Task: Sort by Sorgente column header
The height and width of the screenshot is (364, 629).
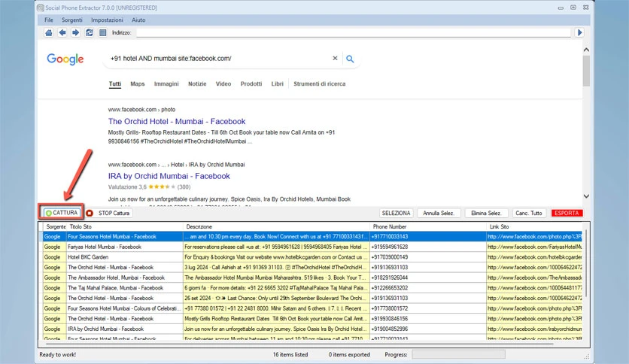Action: pyautogui.click(x=56, y=226)
